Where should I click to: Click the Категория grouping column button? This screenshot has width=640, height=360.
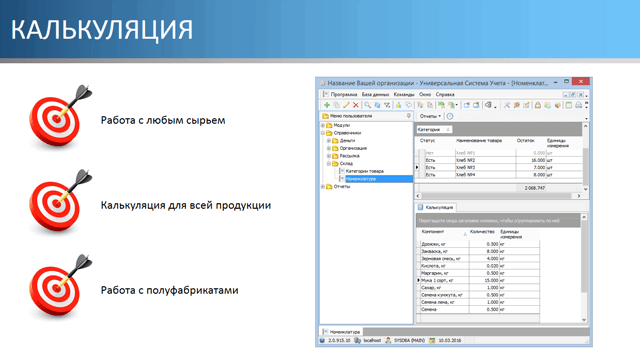[x=434, y=129]
